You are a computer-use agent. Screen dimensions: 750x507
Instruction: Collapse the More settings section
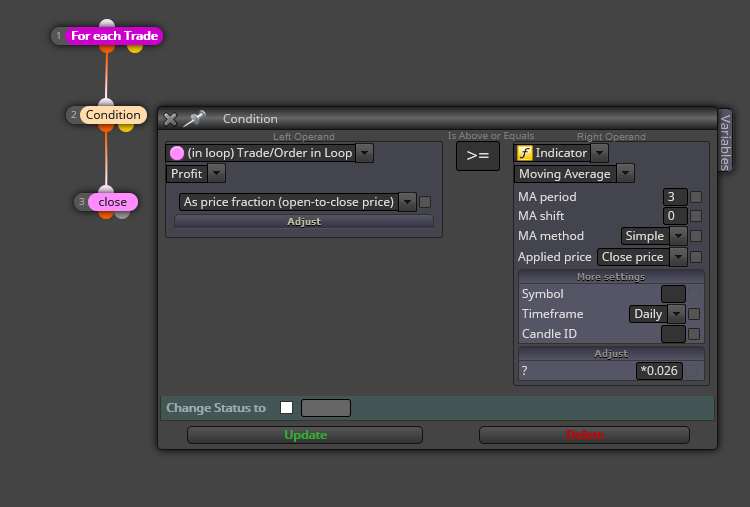611,276
